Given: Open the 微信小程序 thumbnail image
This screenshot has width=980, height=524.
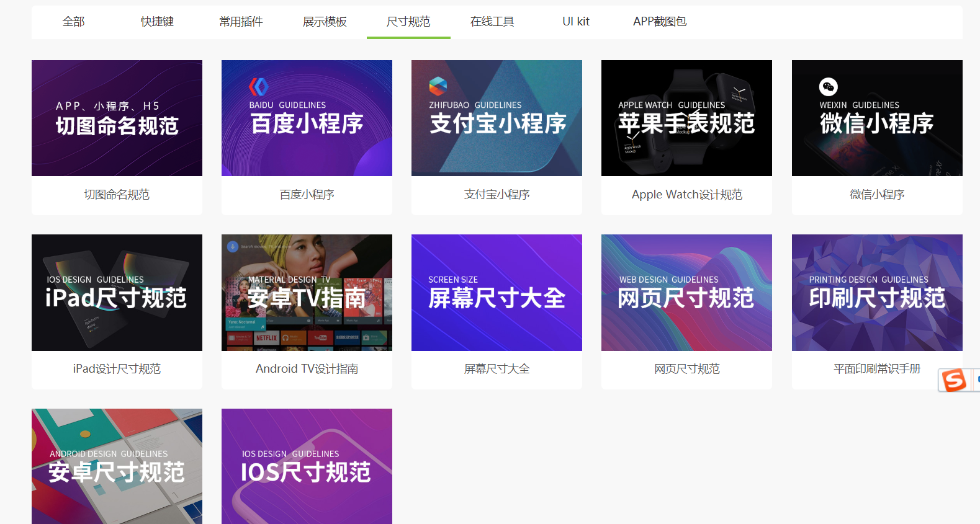Looking at the screenshot, I should point(877,118).
